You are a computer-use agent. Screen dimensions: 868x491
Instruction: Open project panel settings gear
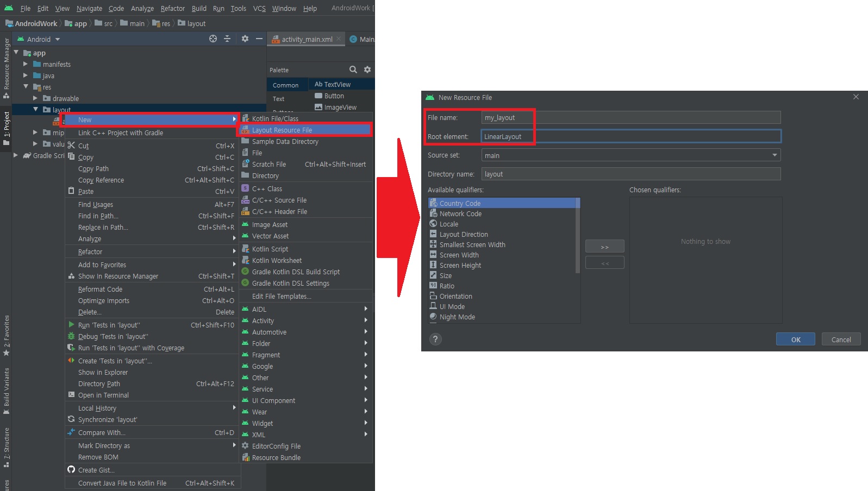click(245, 39)
